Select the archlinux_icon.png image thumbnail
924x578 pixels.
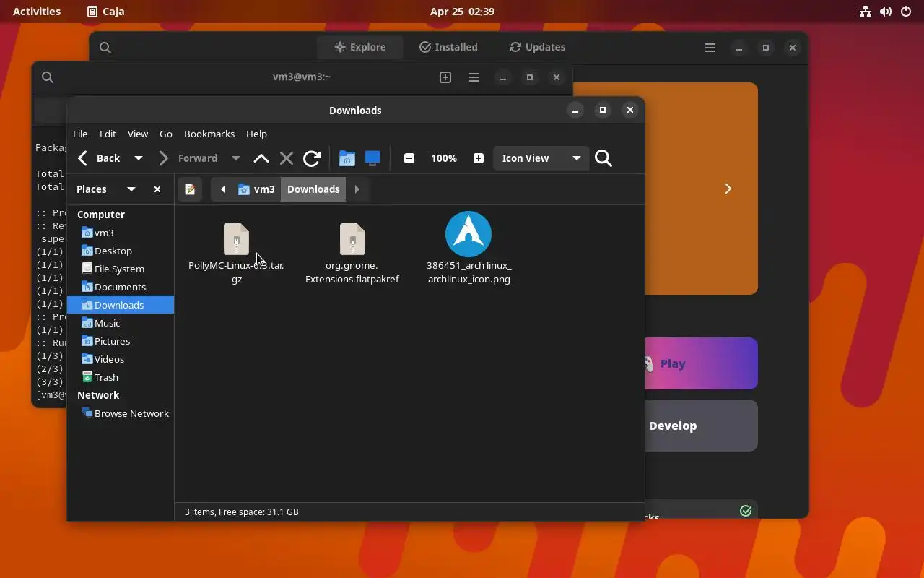468,234
